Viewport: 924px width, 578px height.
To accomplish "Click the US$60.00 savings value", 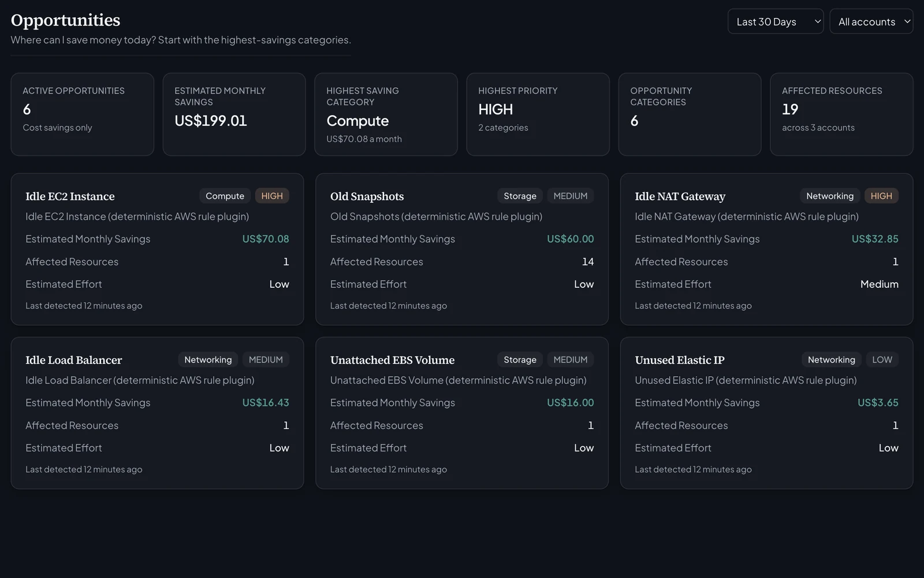I will [570, 239].
